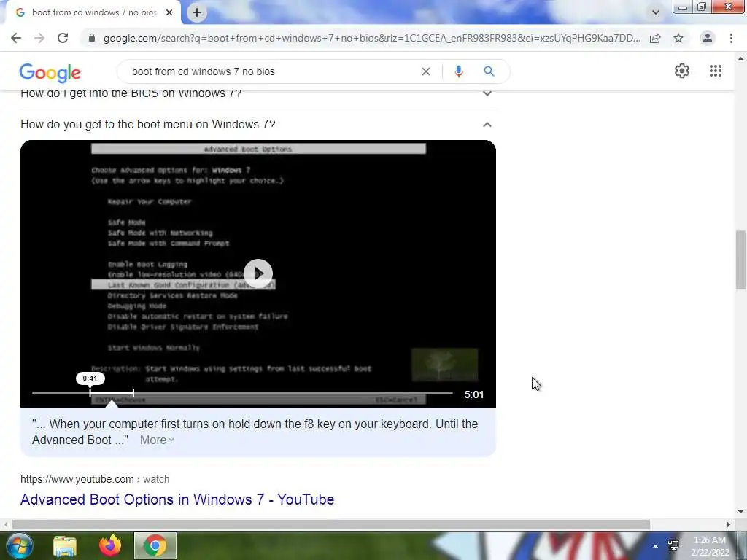Open Windows Explorer from taskbar
747x560 pixels.
[65, 546]
